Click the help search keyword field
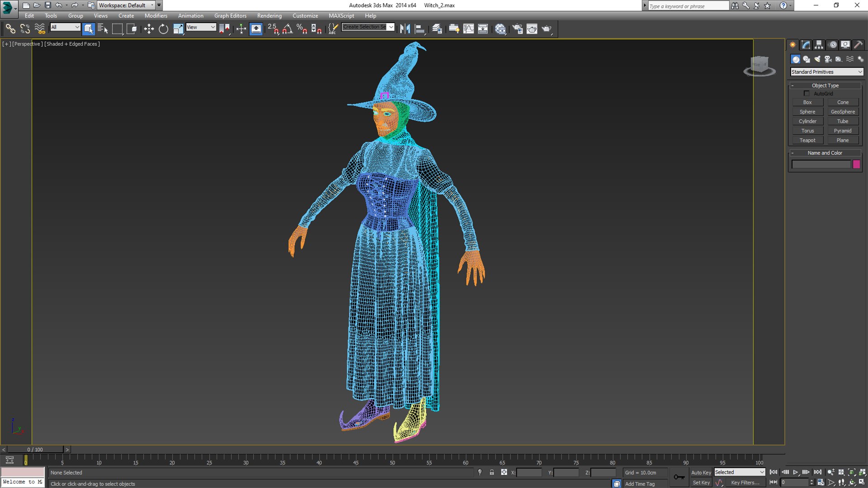 pos(688,6)
